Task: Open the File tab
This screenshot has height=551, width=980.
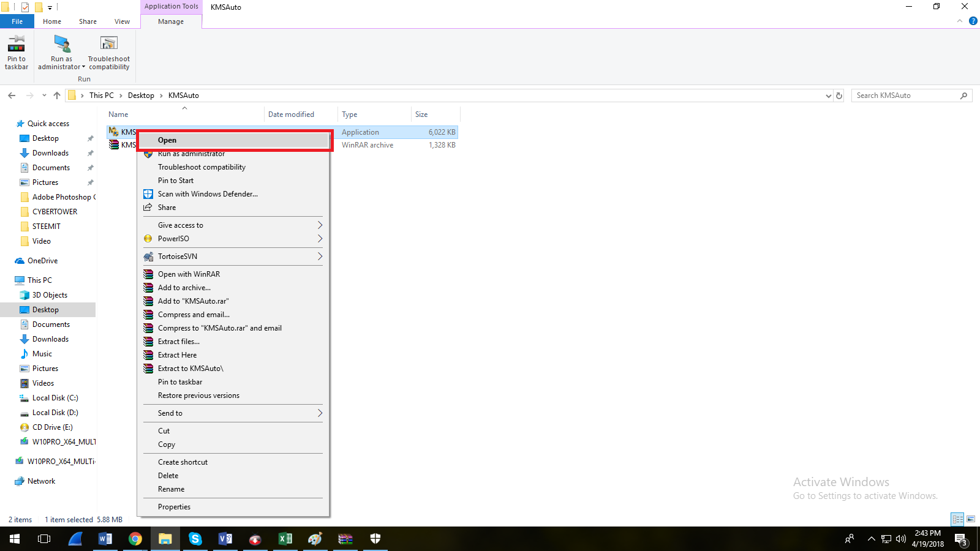Action: pos(17,21)
